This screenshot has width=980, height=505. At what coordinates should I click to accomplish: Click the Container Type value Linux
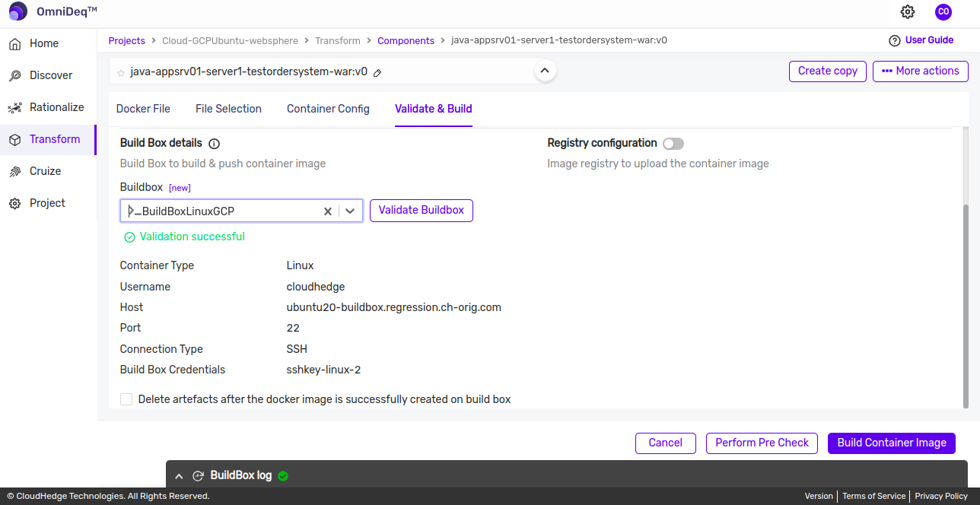pyautogui.click(x=301, y=266)
